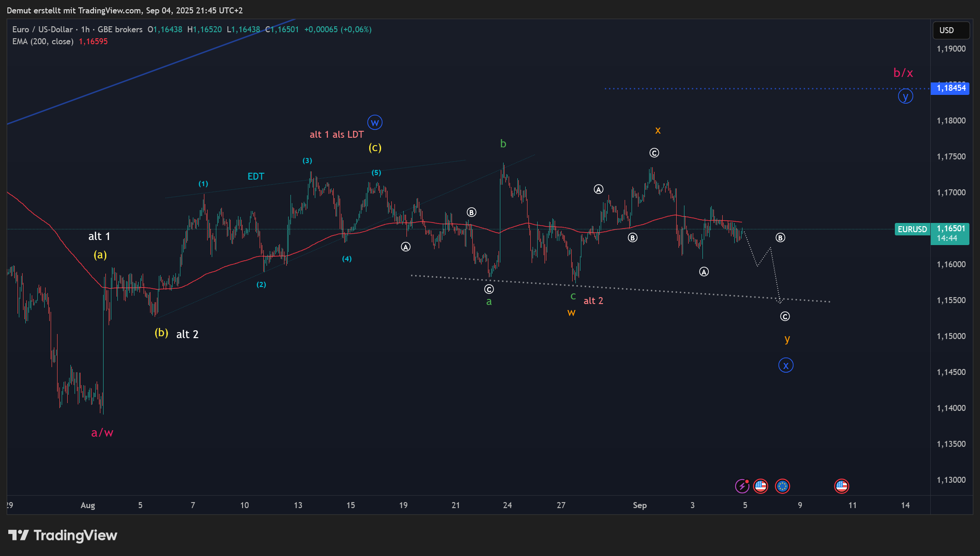
Task: Click the US flag icon beside lightning icon
Action: point(760,486)
